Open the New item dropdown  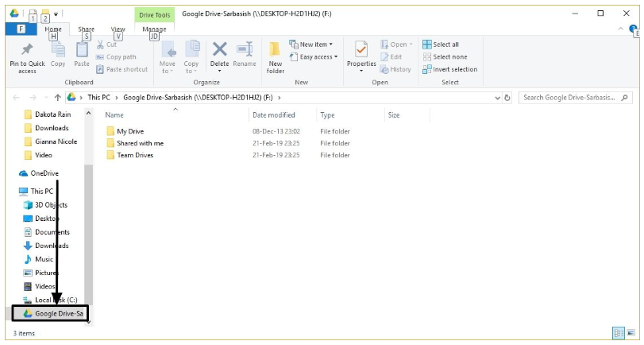tap(311, 44)
